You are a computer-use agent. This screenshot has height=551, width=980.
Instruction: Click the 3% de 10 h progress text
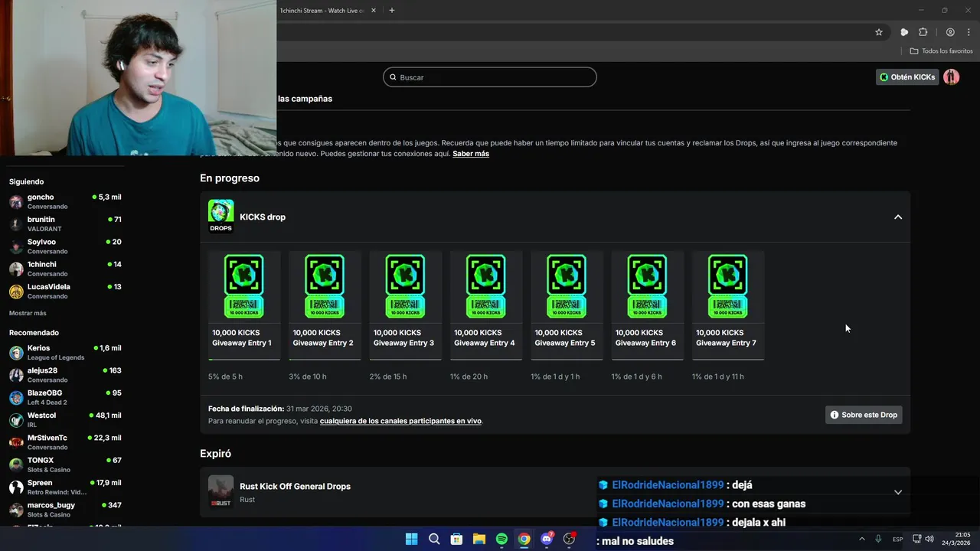click(308, 377)
